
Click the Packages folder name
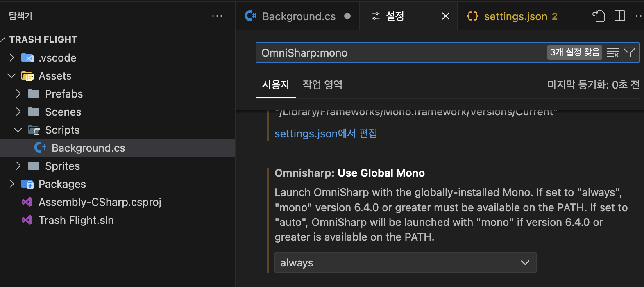[x=62, y=184]
